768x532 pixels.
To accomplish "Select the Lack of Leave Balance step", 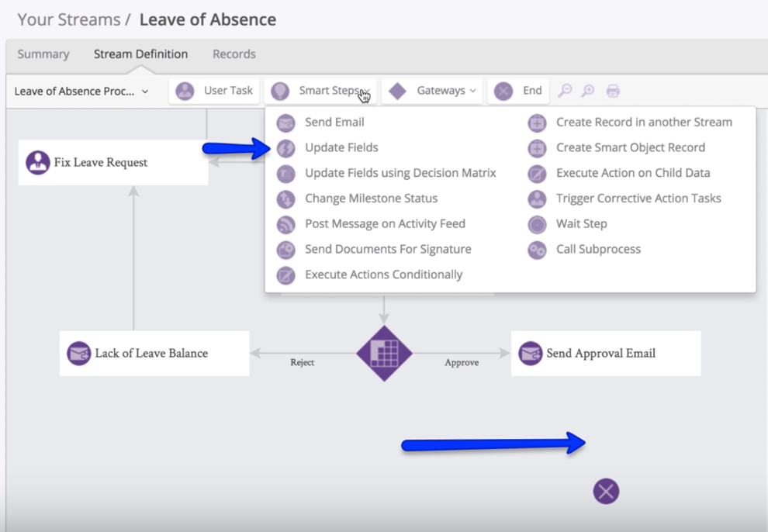I will click(154, 353).
